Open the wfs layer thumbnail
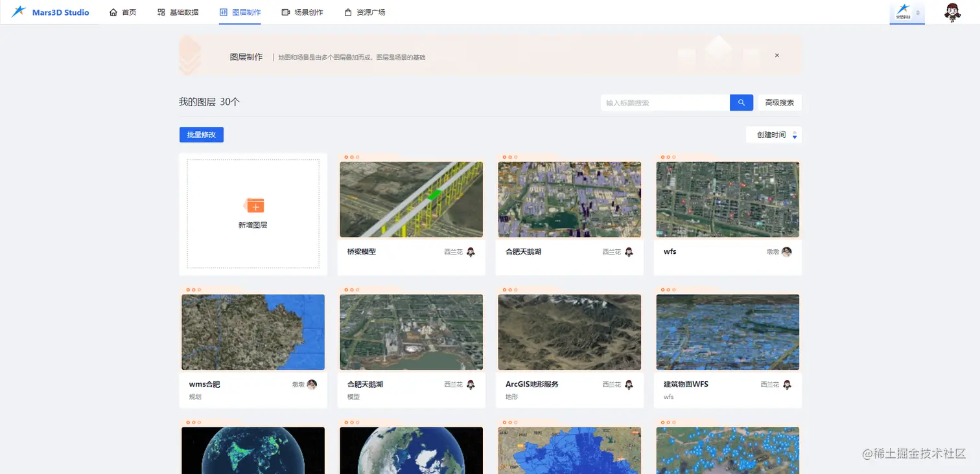Image resolution: width=980 pixels, height=474 pixels. click(728, 199)
